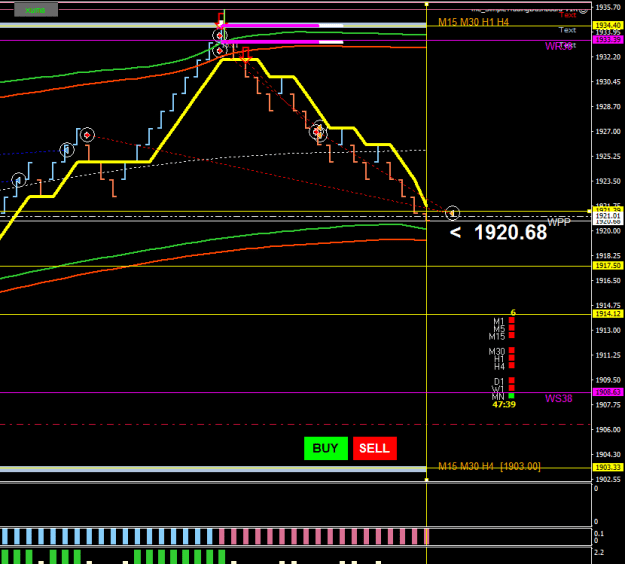Image resolution: width=625 pixels, height=564 pixels.
Task: Click the M1 red trend square
Action: pos(512,320)
